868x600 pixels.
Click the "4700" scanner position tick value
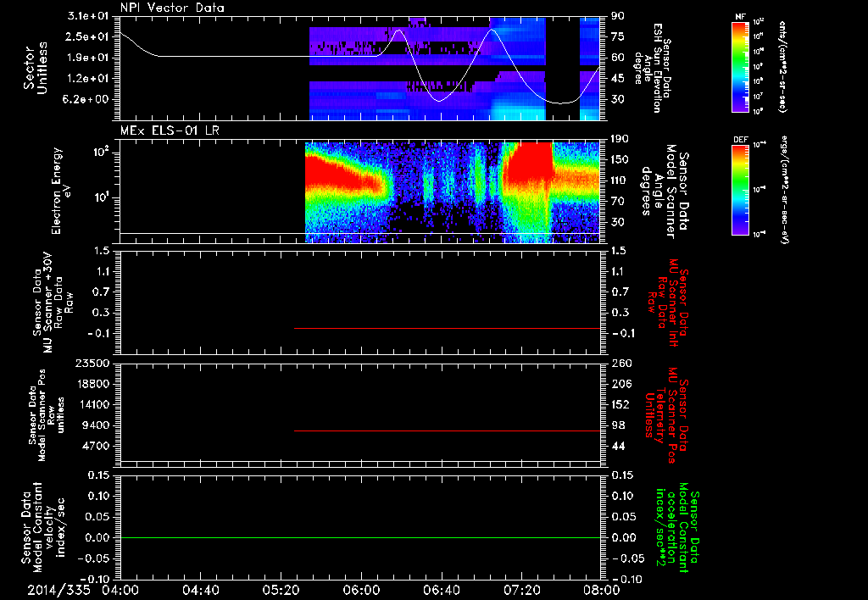(95, 446)
